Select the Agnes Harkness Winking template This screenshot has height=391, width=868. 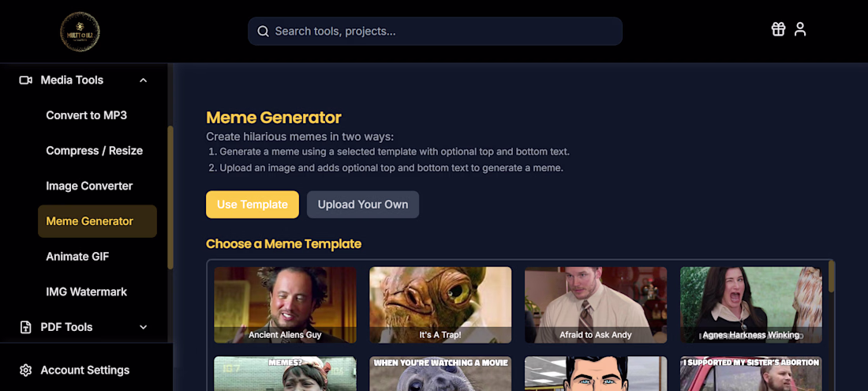click(751, 305)
